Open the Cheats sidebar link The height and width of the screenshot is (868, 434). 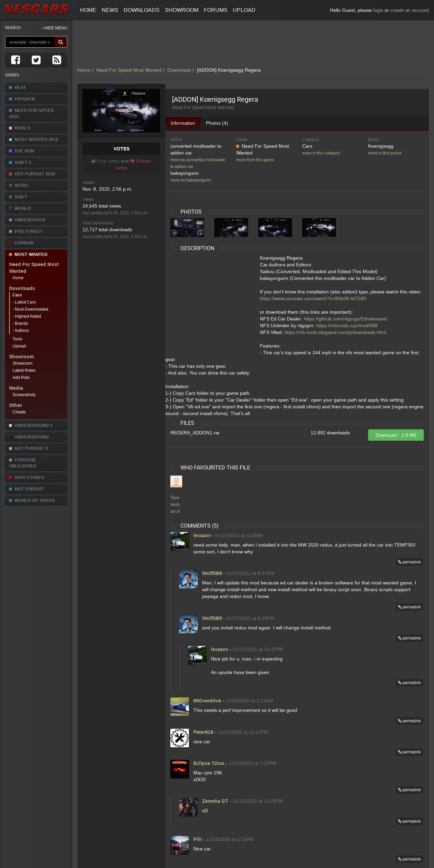tap(19, 412)
